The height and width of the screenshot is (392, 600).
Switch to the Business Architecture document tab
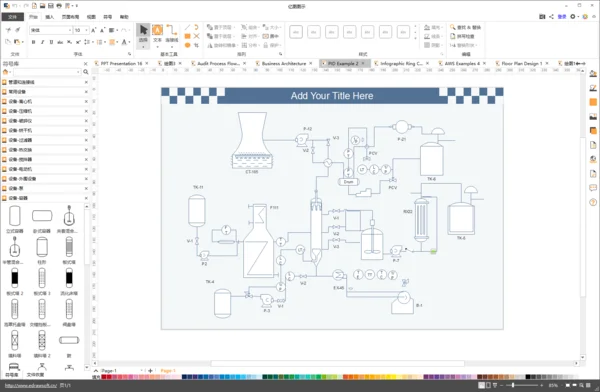tap(284, 64)
